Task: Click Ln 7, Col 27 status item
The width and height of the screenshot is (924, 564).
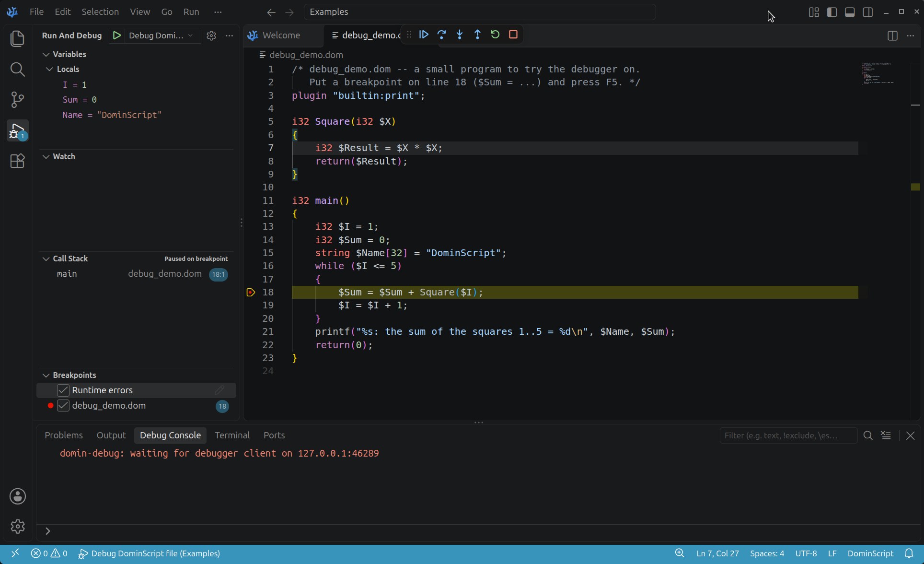Action: coord(717,553)
